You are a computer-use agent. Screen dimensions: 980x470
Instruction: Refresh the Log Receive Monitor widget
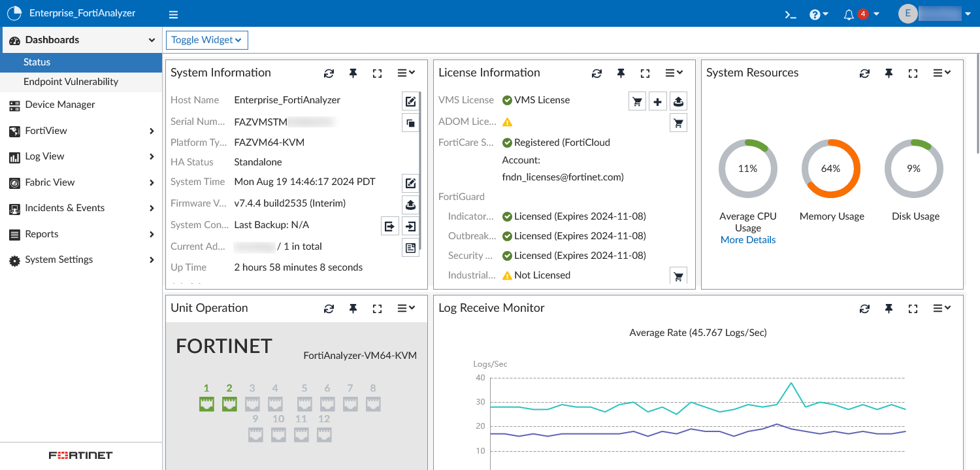(x=864, y=309)
